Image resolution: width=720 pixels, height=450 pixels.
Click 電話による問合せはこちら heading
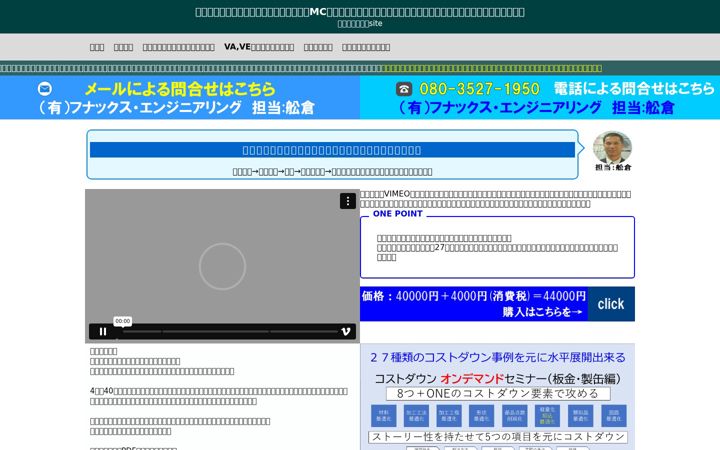[x=634, y=88]
